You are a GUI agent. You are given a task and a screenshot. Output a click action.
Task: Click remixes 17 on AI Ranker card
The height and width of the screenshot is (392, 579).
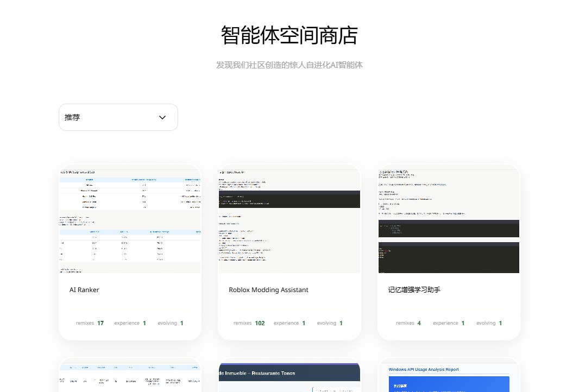point(90,323)
